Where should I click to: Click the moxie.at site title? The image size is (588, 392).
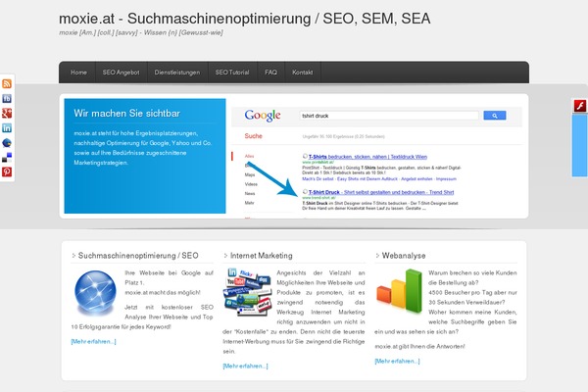244,19
